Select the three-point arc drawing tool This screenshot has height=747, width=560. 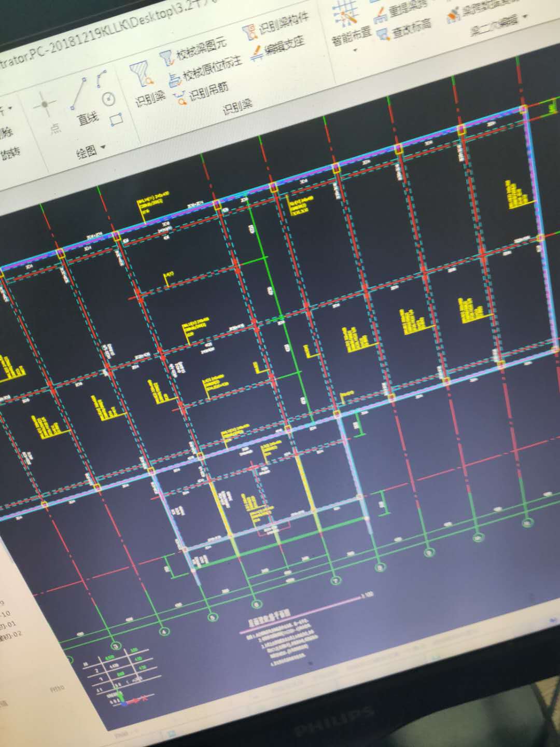[x=101, y=79]
